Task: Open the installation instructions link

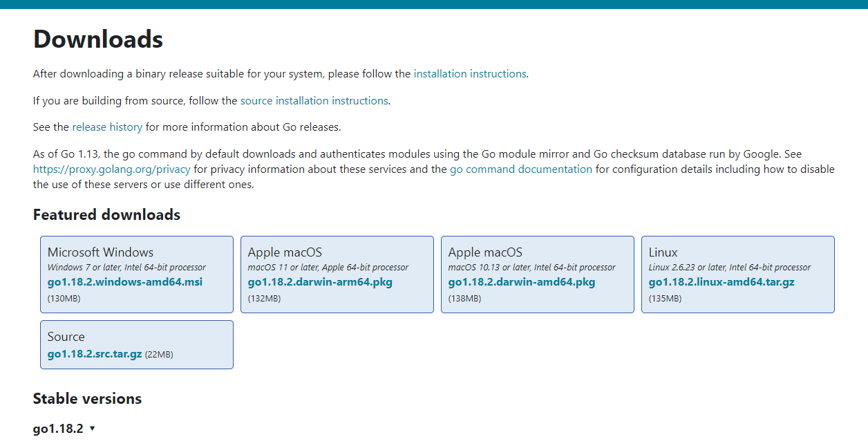Action: click(470, 74)
